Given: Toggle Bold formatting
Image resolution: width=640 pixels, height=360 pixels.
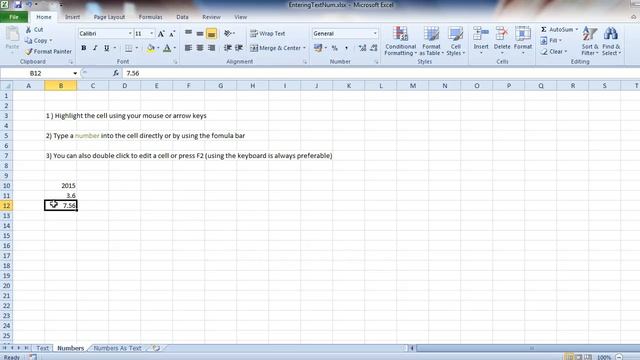Looking at the screenshot, I should pyautogui.click(x=84, y=48).
